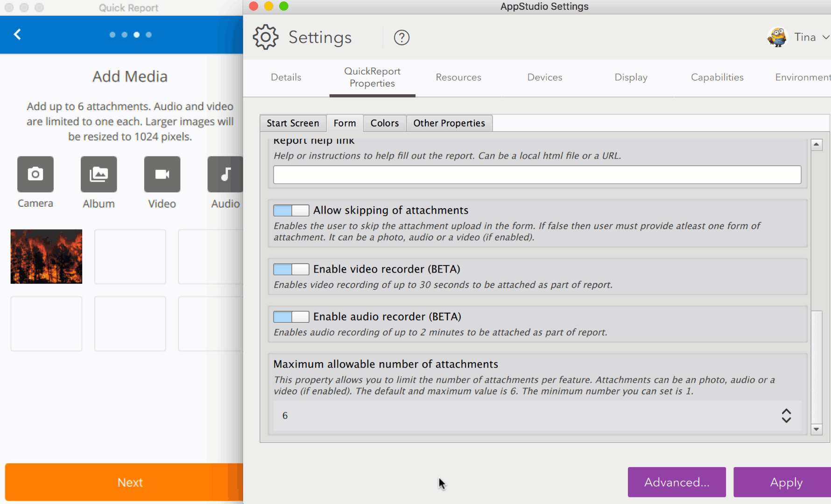Open Album to pick an image
This screenshot has width=831, height=504.
click(99, 174)
